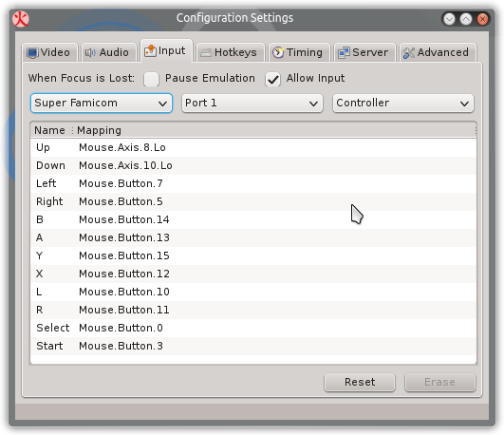Uncheck the Allow Input checkbox
Viewport: 504px width, 435px height.
(273, 79)
